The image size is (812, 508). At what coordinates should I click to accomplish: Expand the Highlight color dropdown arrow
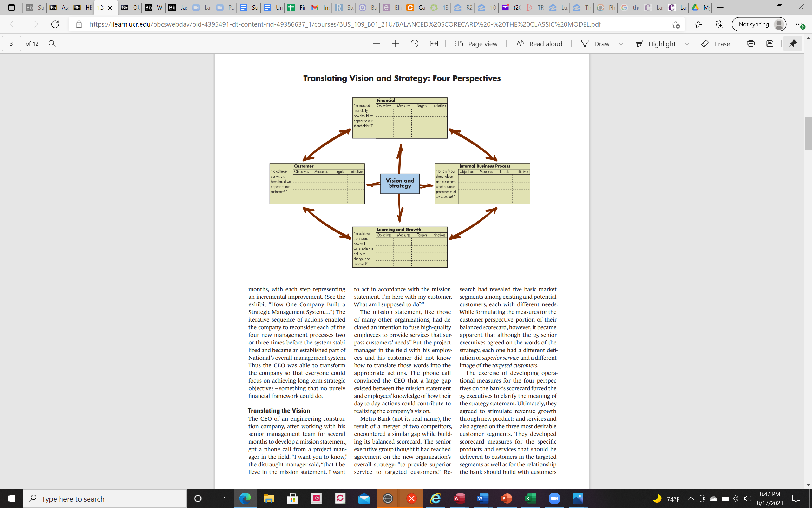687,44
